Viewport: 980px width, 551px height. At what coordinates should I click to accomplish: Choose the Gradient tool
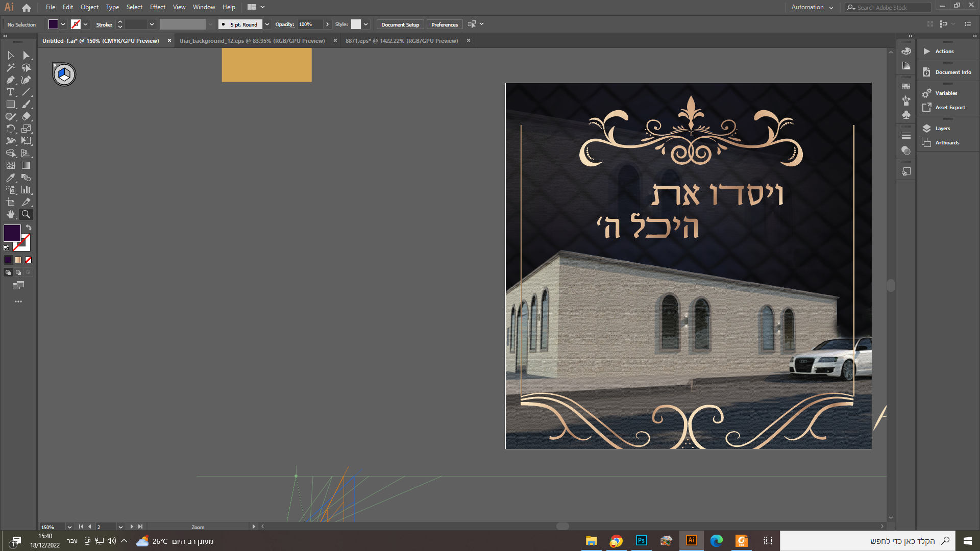point(26,165)
